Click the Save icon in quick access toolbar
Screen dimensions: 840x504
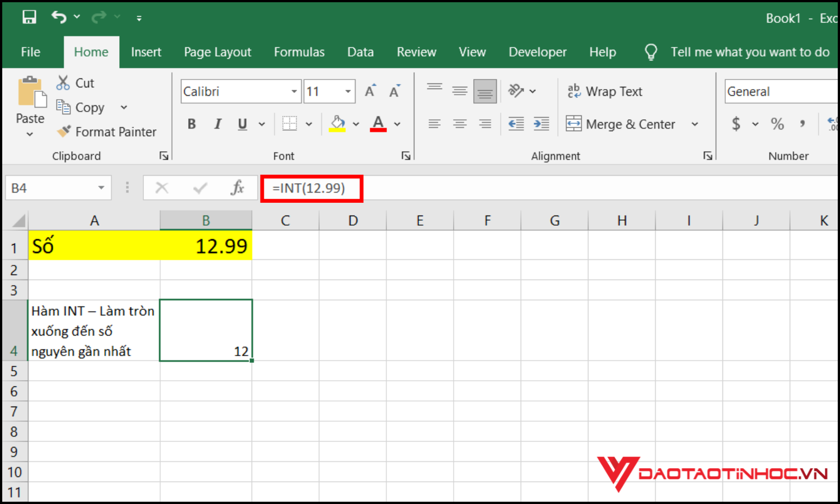[29, 17]
